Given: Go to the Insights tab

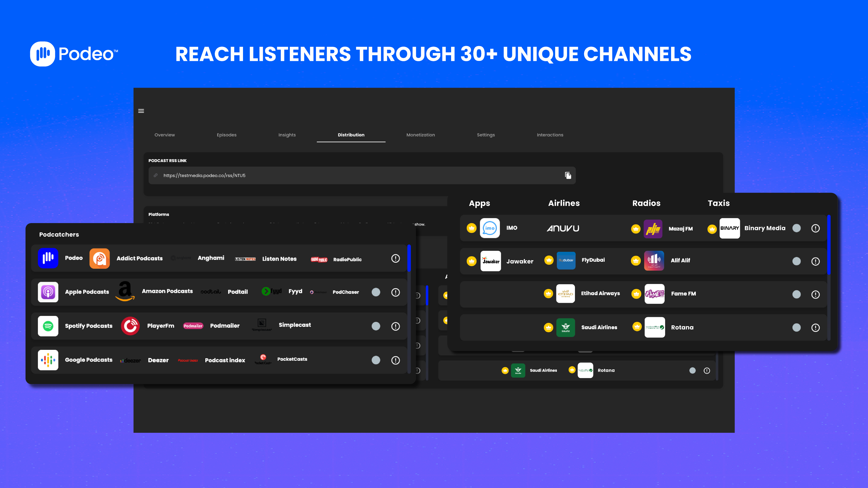Looking at the screenshot, I should [287, 135].
